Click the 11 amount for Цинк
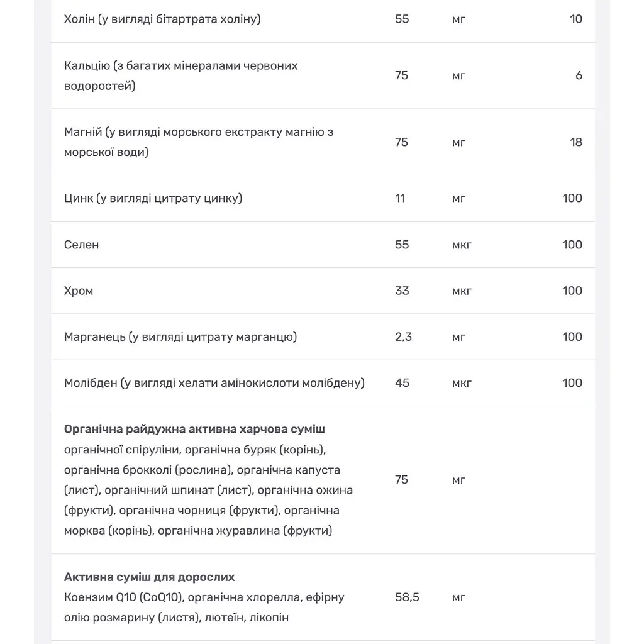Image resolution: width=644 pixels, height=644 pixels. [400, 198]
